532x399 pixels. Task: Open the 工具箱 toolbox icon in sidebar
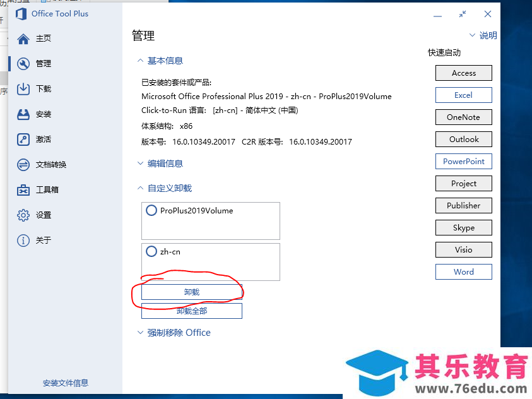23,190
